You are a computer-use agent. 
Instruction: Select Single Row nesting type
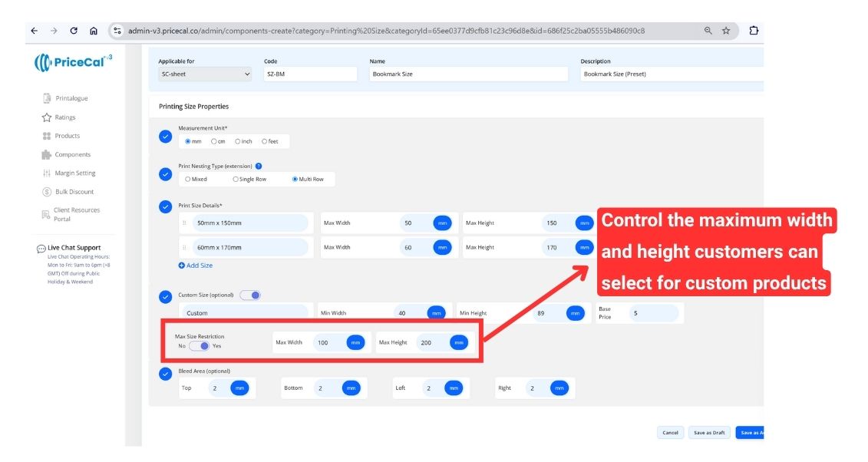(x=236, y=179)
